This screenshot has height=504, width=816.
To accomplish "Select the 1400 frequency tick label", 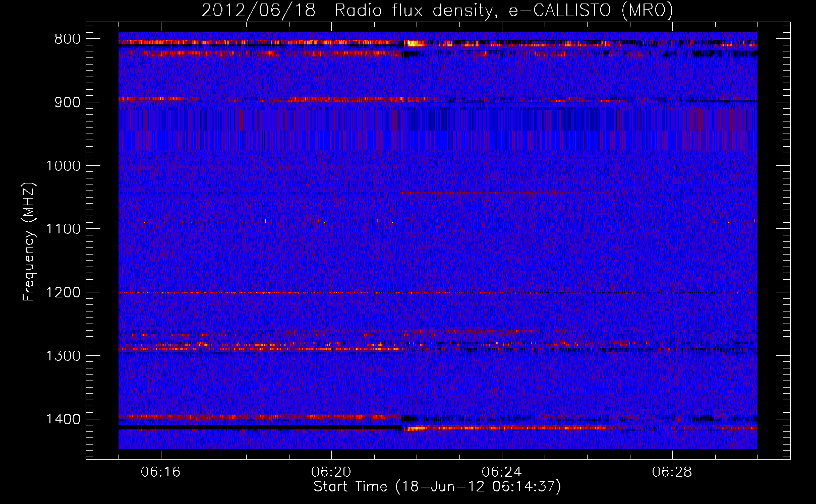I will [64, 419].
